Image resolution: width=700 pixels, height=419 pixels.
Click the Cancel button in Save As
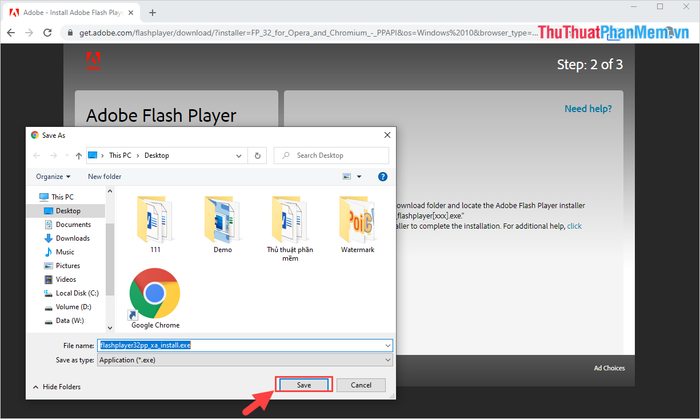(361, 385)
